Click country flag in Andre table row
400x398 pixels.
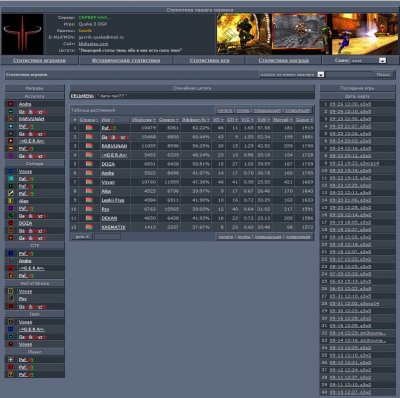coord(89,173)
